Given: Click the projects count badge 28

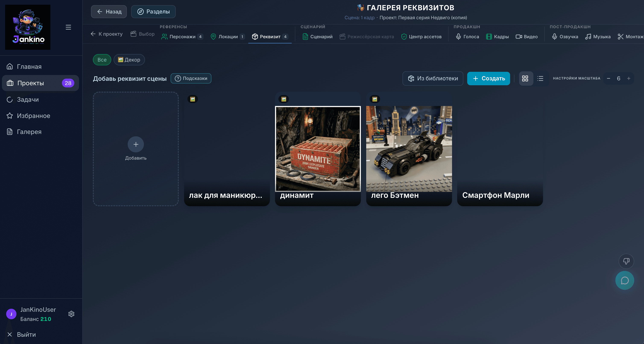Looking at the screenshot, I should 68,83.
